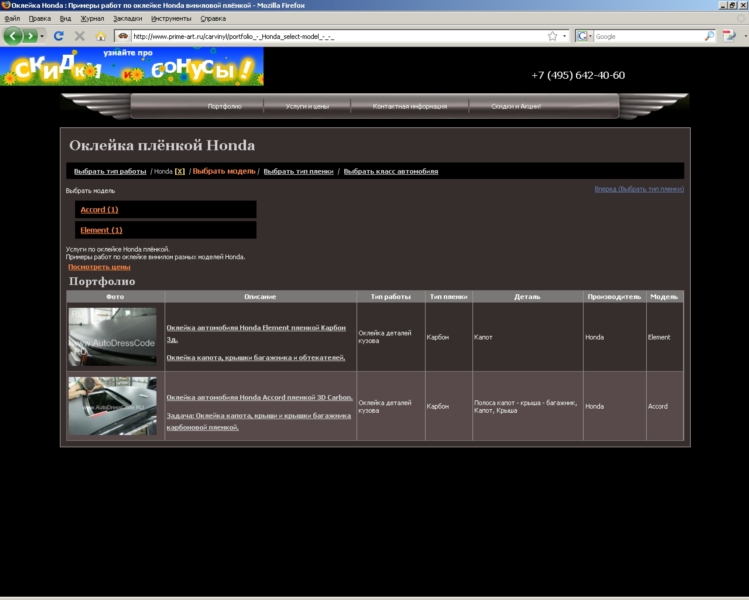The height and width of the screenshot is (600, 749).
Task: Open the Google search engine selector
Action: point(584,36)
